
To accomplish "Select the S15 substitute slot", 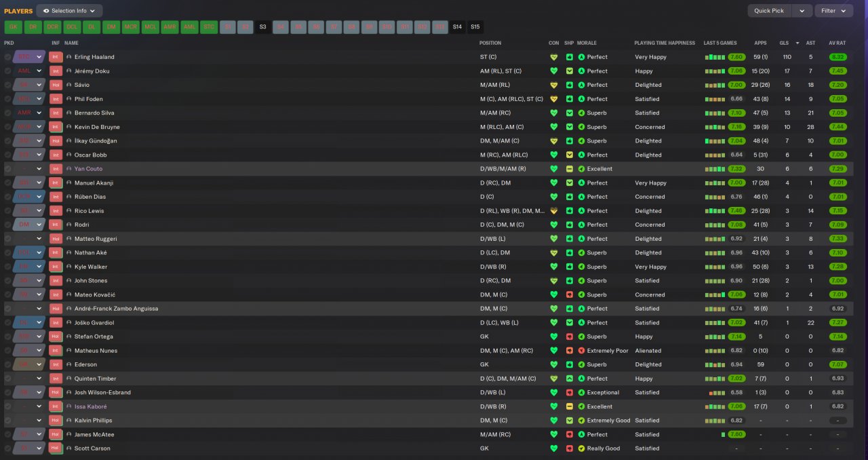I will tap(475, 27).
